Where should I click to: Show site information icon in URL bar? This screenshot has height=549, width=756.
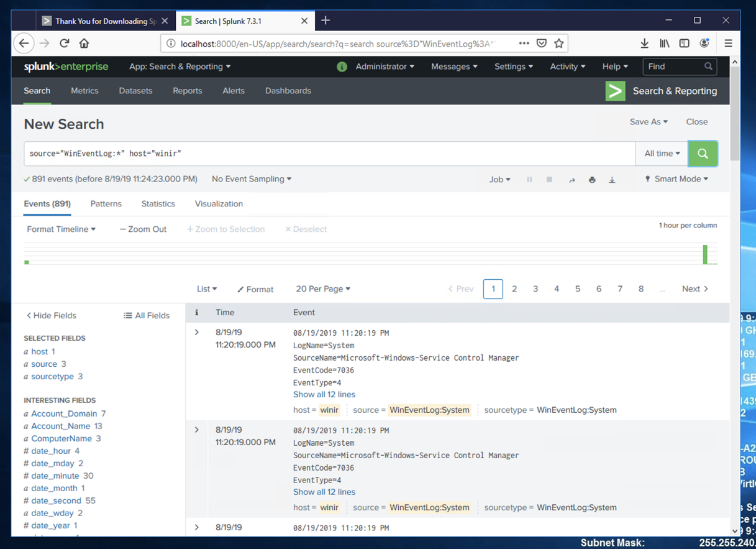(x=171, y=44)
